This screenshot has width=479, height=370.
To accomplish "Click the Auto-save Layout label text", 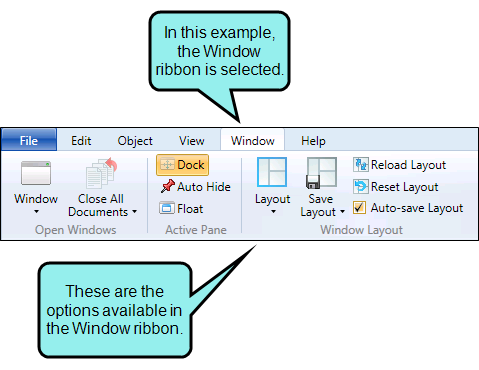I will coord(417,208).
